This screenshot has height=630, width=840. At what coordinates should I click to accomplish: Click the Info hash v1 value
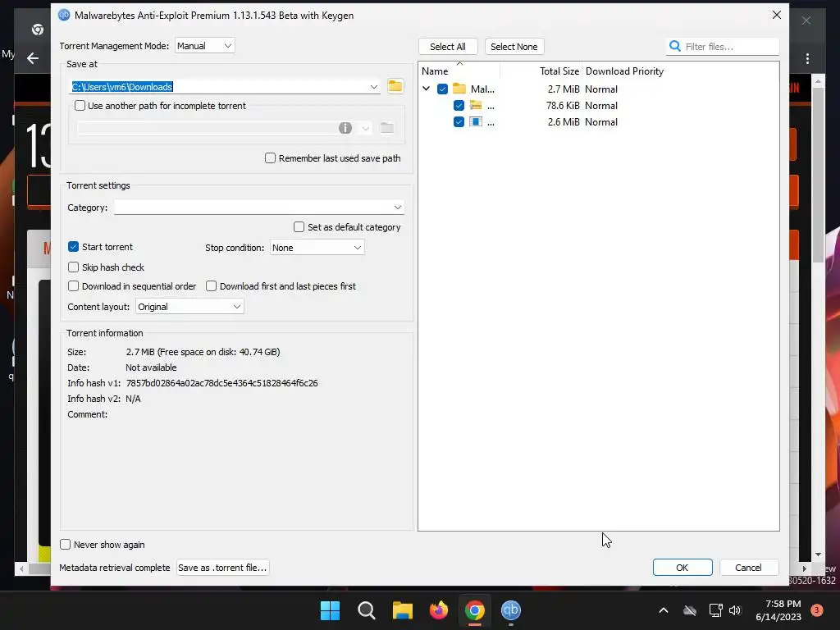coord(221,383)
